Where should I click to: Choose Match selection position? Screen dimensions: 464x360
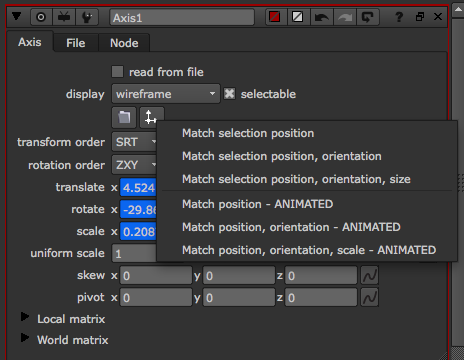(248, 133)
